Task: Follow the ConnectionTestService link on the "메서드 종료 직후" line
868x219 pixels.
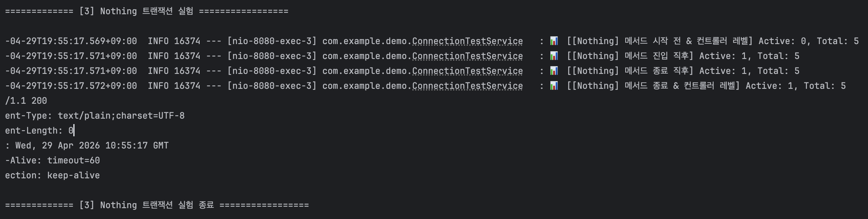Action: point(467,71)
